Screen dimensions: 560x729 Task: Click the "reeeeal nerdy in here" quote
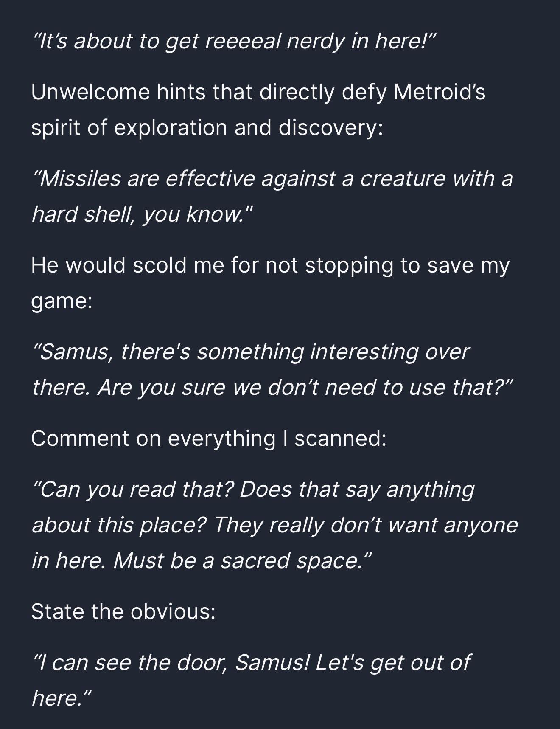[x=234, y=41]
